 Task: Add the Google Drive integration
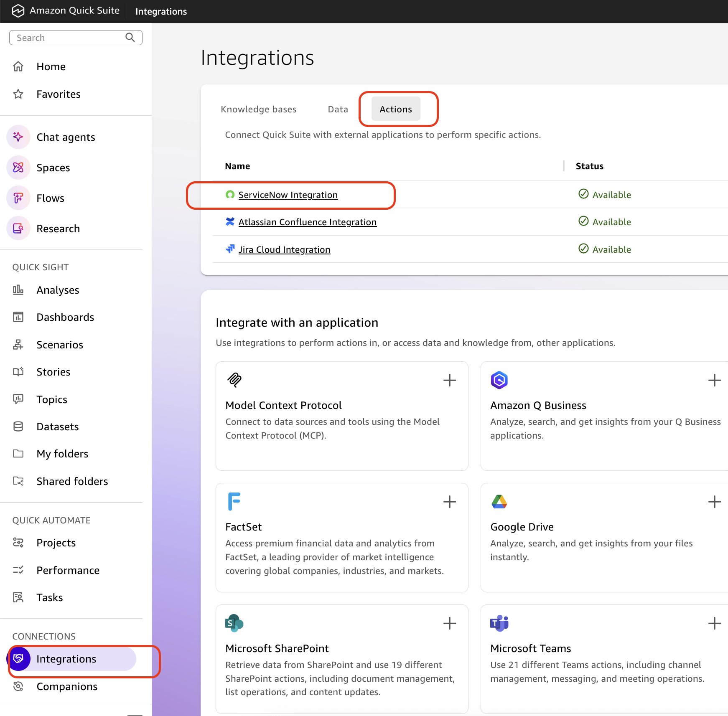[715, 502]
